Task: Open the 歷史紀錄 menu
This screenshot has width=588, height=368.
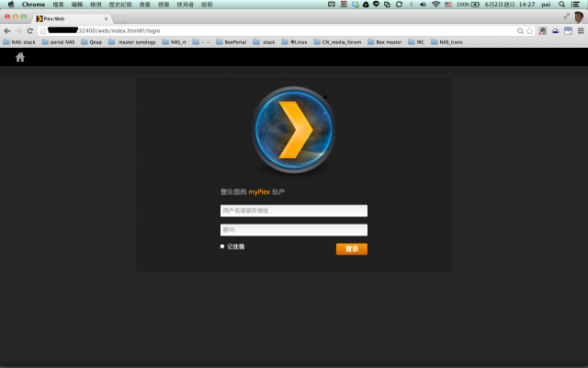Action: [120, 5]
